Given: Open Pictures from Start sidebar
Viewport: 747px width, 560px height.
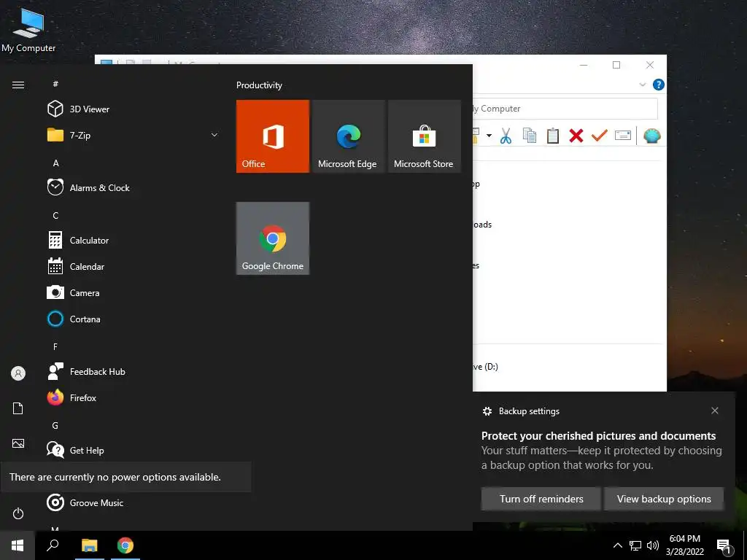Looking at the screenshot, I should tap(18, 443).
